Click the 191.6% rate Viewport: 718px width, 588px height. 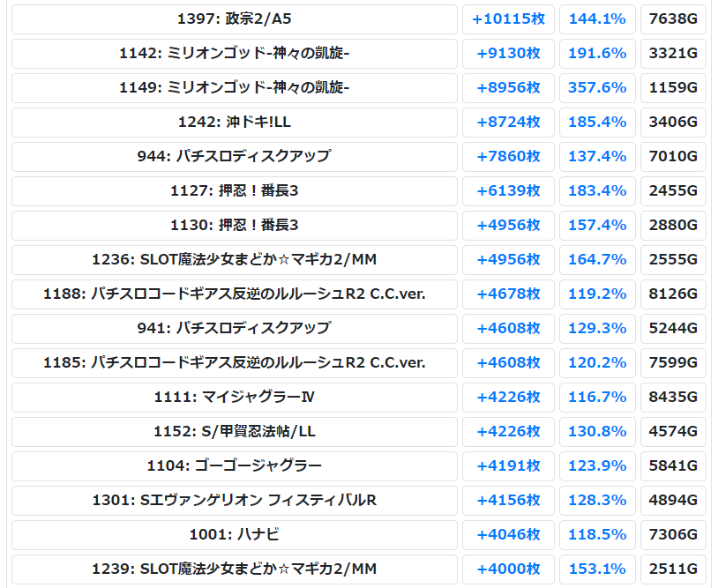click(597, 54)
